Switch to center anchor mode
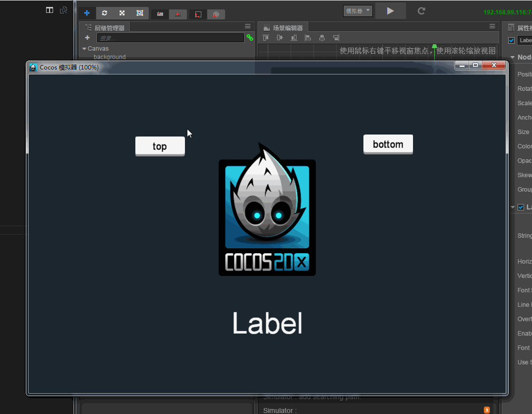Screen dimensions: 532x414 click(x=178, y=14)
